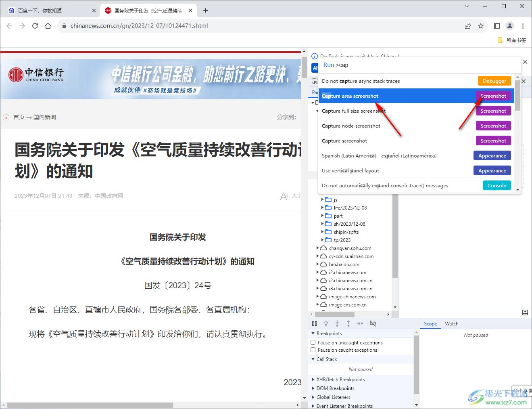
Task: Reload the current page
Action: [35, 26]
